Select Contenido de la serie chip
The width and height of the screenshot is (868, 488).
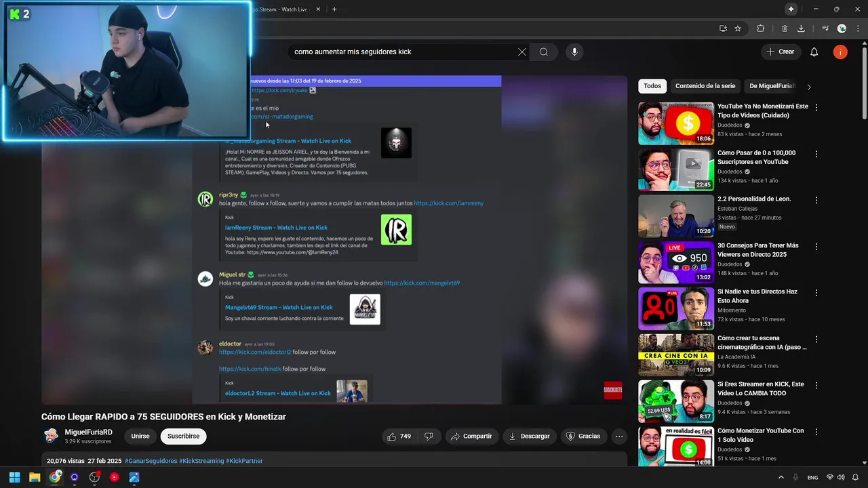705,86
